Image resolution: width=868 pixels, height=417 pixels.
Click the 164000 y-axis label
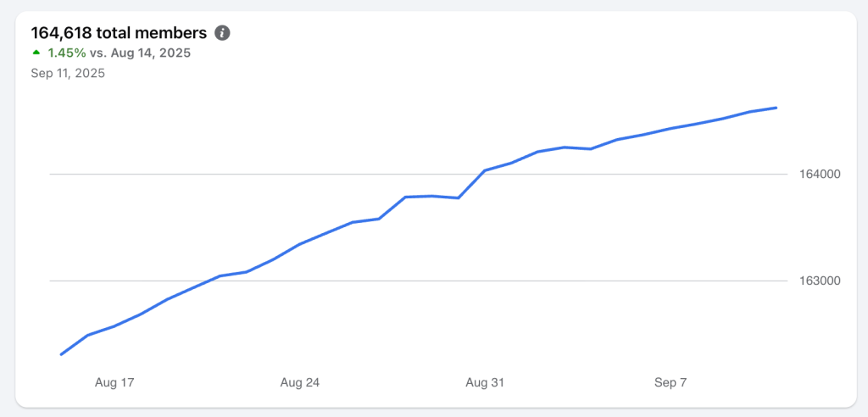point(820,175)
